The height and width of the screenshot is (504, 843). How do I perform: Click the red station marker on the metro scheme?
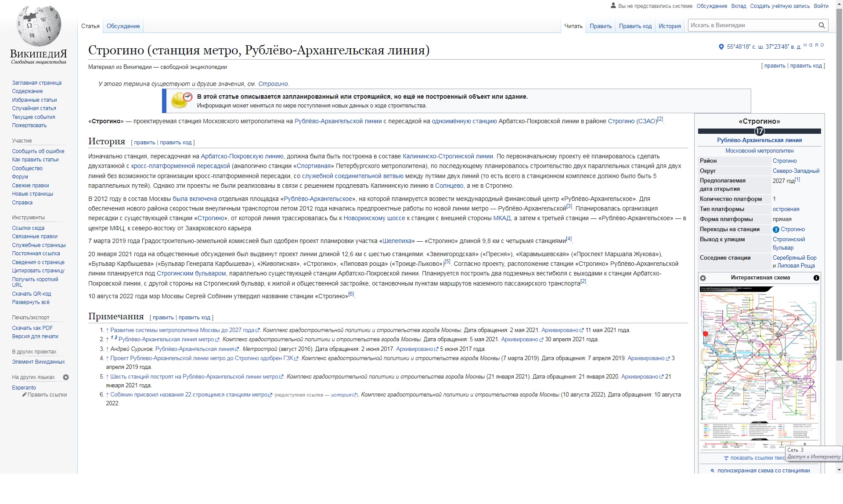click(x=706, y=334)
